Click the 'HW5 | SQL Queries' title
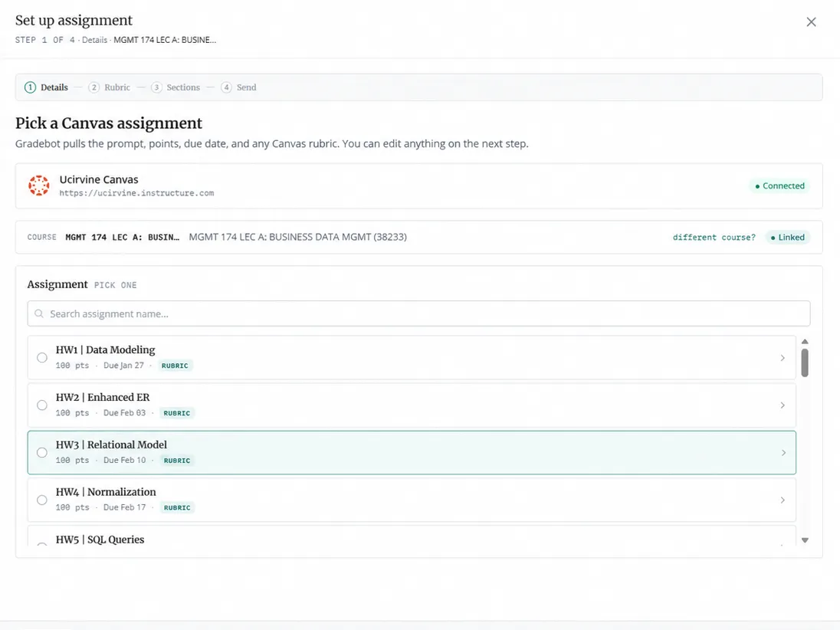This screenshot has height=630, width=840. [x=100, y=540]
